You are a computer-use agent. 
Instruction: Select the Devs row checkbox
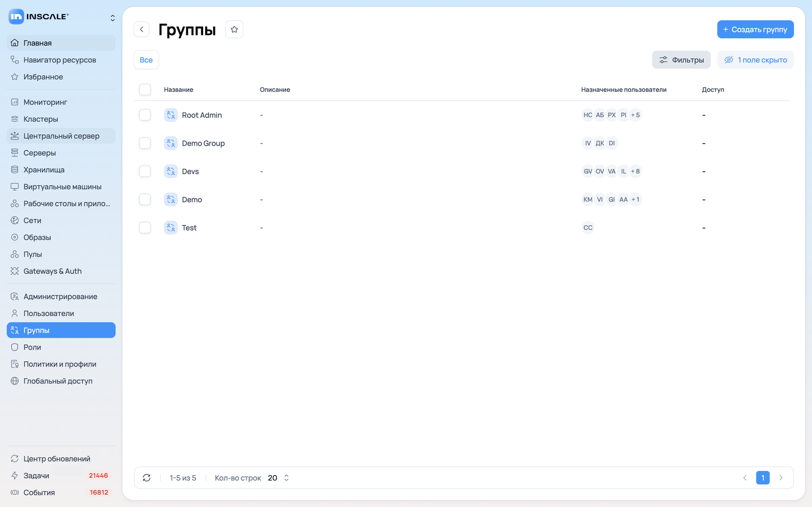tap(145, 171)
